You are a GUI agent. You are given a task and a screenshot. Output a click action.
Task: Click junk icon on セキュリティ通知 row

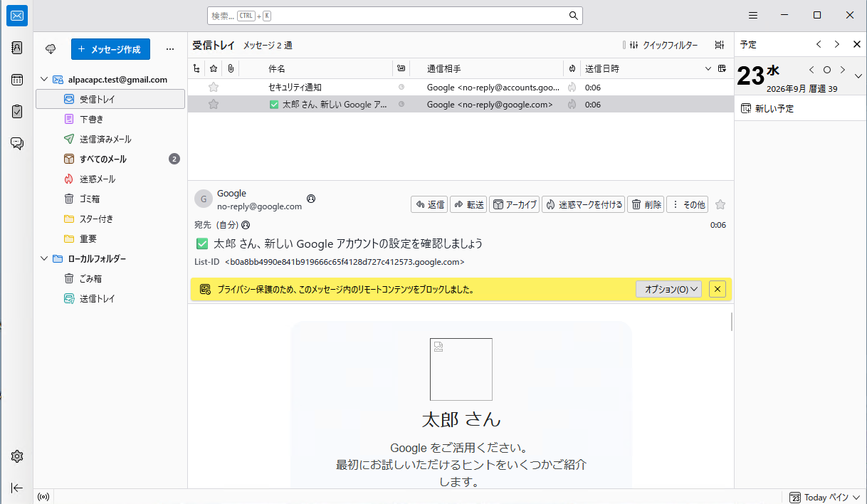[572, 88]
